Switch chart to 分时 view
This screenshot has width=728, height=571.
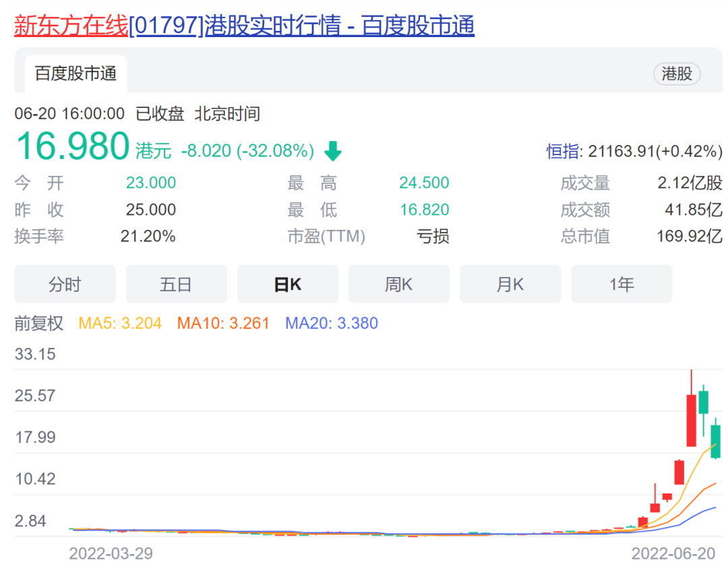pyautogui.click(x=65, y=284)
